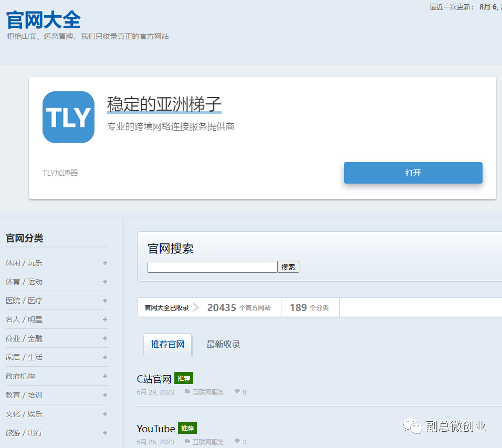
Task: Expand the 体育 / 运动 plus icon
Action: coord(104,282)
